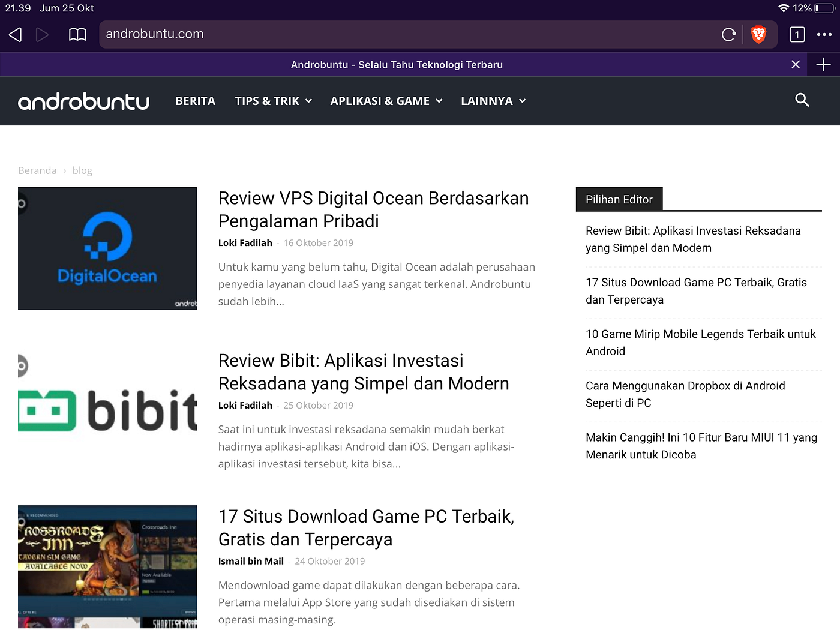Open Review VPS Digital Ocean article title
Image resolution: width=840 pixels, height=630 pixels.
tap(373, 209)
